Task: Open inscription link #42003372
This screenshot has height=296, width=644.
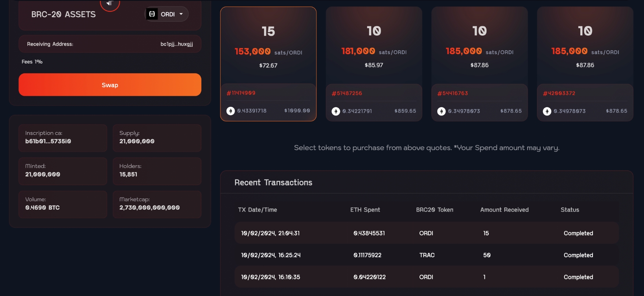Action: 559,93
